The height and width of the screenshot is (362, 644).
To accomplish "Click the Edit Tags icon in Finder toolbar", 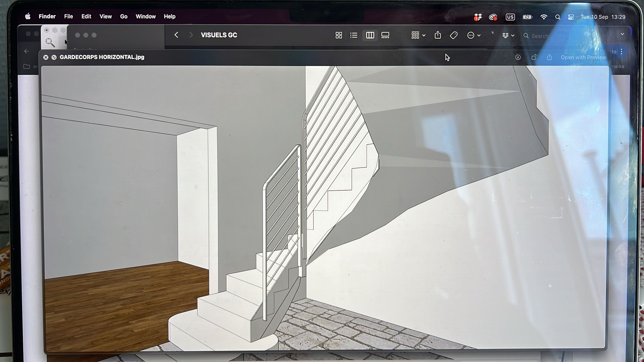I will (x=453, y=35).
